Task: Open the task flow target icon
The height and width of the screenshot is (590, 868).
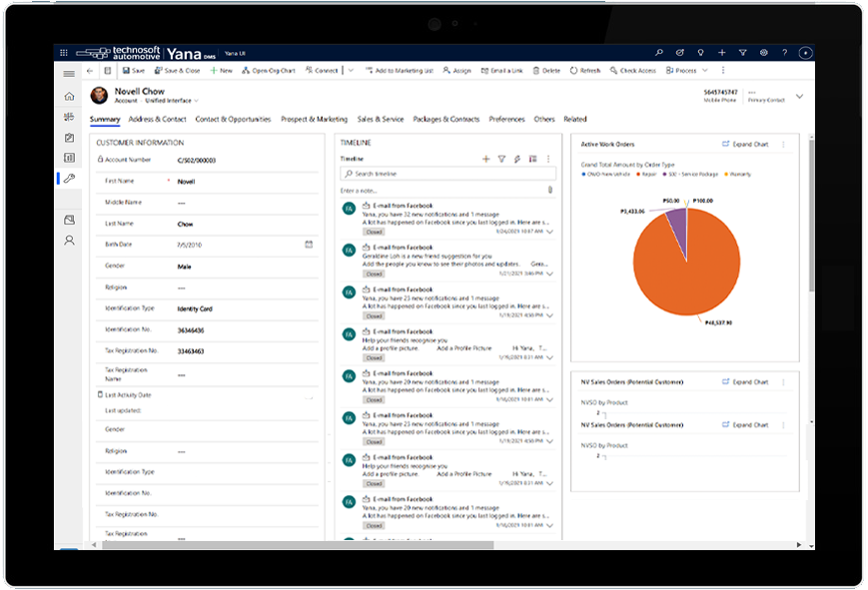Action: coord(680,53)
